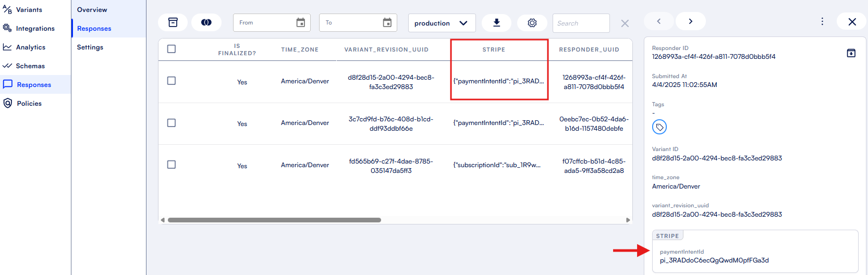Close the response detail panel
The height and width of the screenshot is (275, 868).
852,21
